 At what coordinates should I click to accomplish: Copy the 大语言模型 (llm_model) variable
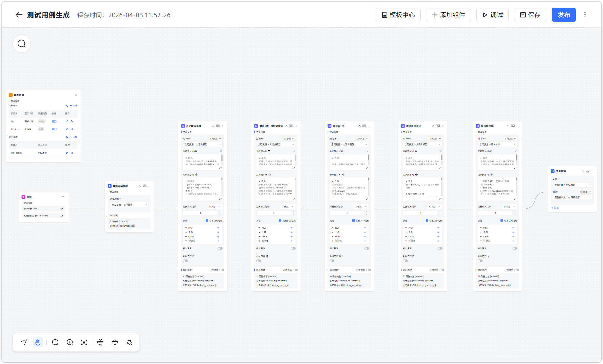(62, 215)
